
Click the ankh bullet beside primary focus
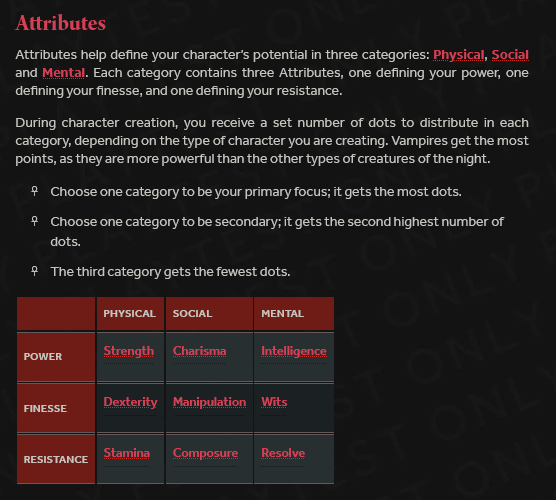click(34, 191)
